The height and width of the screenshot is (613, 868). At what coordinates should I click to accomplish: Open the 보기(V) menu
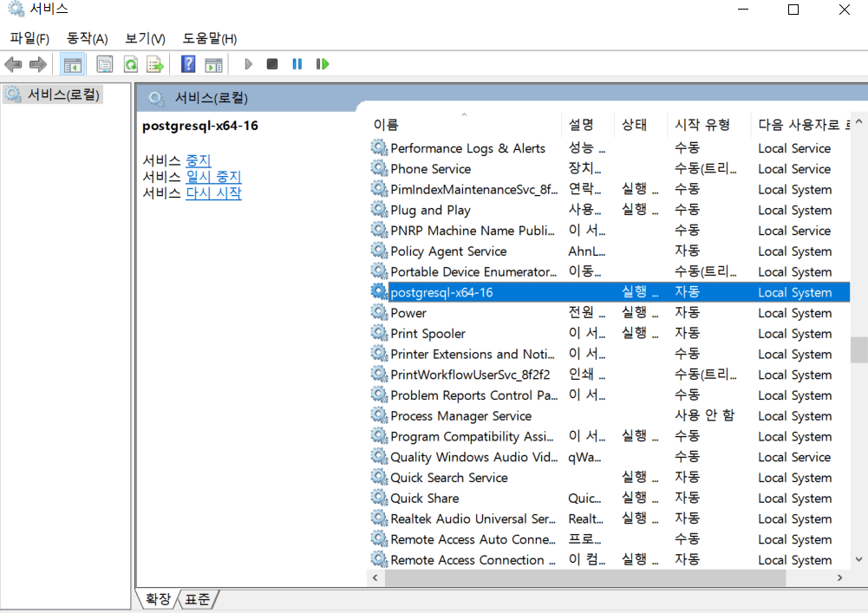pyautogui.click(x=145, y=38)
